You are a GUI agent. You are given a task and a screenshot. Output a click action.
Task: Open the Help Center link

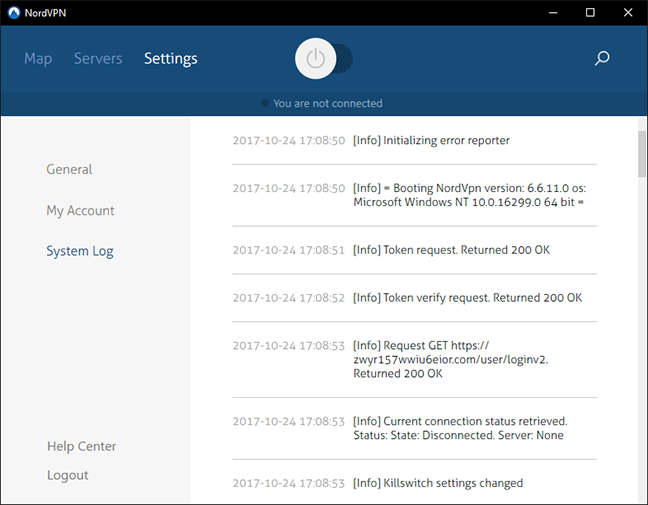[x=81, y=446]
